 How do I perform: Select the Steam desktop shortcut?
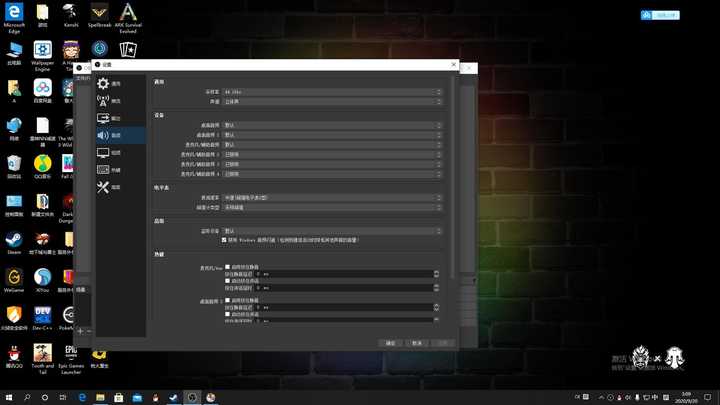tap(14, 243)
